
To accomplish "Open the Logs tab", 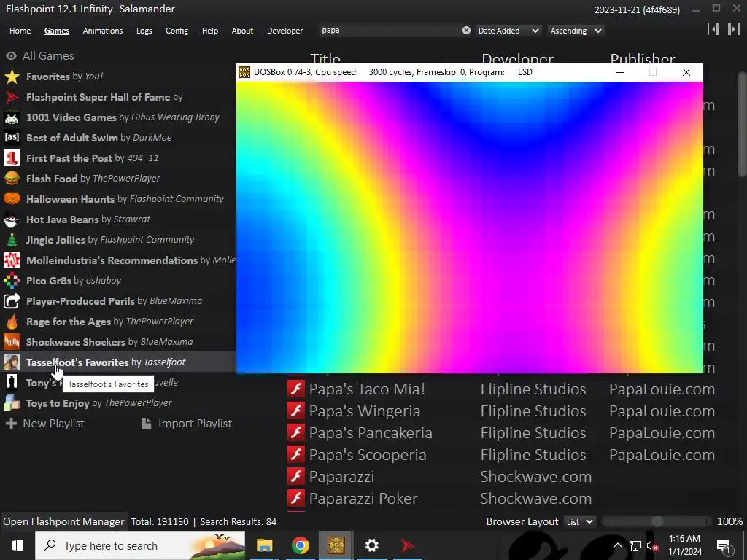I will point(144,31).
